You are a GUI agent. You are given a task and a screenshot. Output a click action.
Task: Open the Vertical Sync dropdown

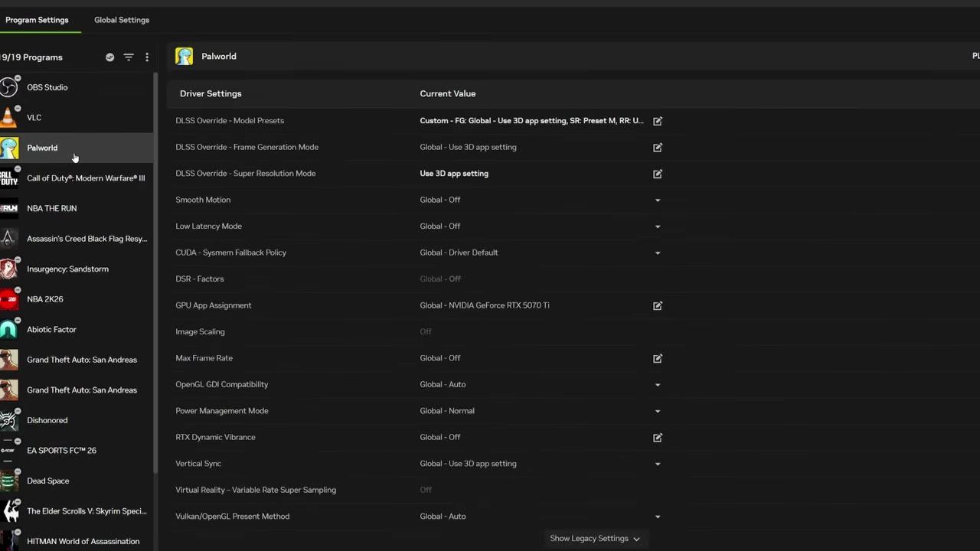coord(658,464)
